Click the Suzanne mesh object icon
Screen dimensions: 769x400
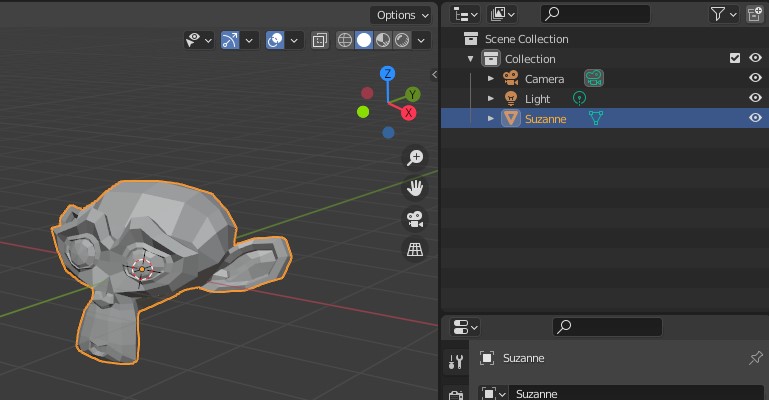pos(511,118)
